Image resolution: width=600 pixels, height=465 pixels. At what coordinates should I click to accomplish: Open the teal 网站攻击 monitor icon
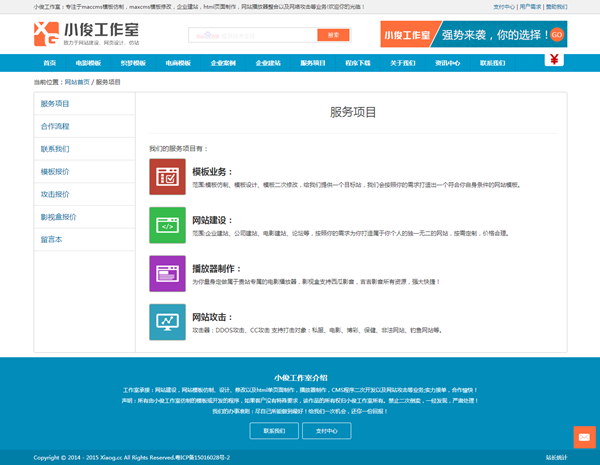[x=167, y=322]
